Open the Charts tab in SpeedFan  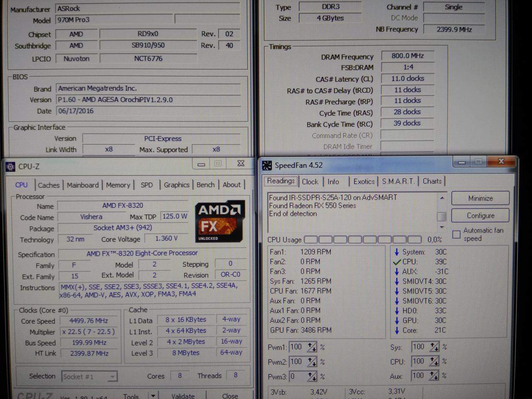pyautogui.click(x=432, y=181)
